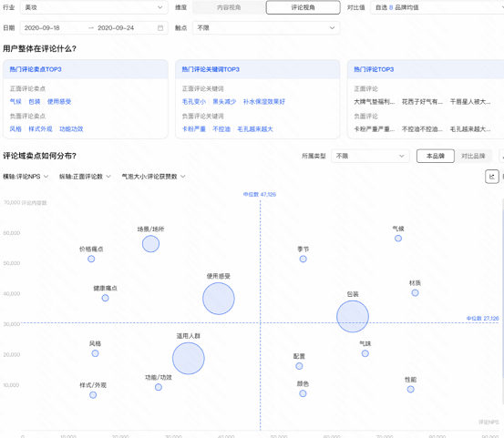Click the 健康痛点 bubble
Viewport: 504px width, 438px height.
(x=105, y=298)
